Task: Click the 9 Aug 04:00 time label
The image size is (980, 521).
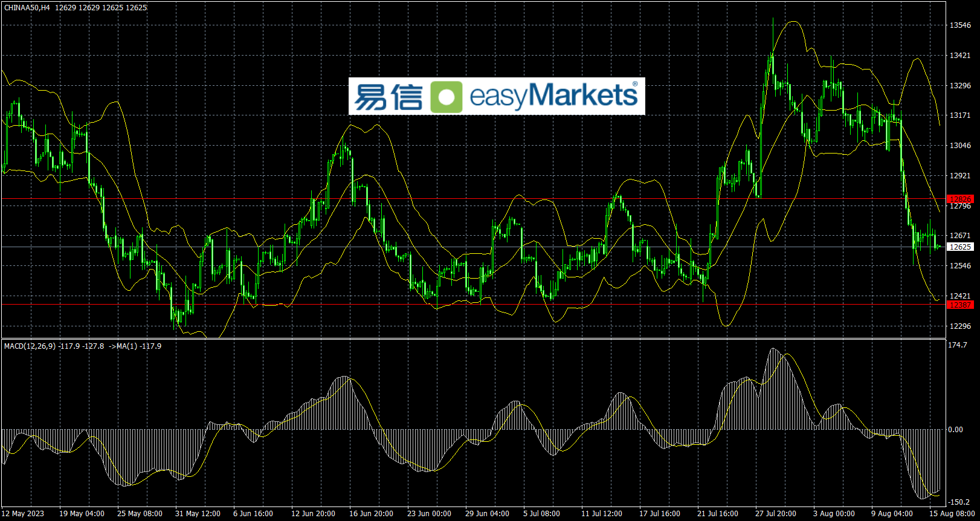Action: pos(892,514)
